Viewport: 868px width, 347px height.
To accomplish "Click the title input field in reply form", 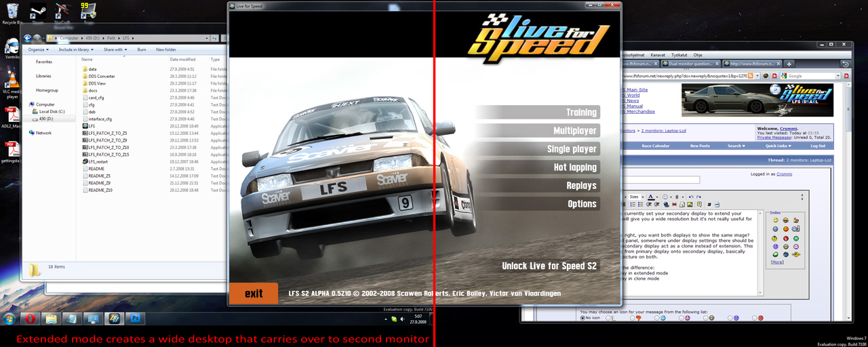I will pos(661,180).
